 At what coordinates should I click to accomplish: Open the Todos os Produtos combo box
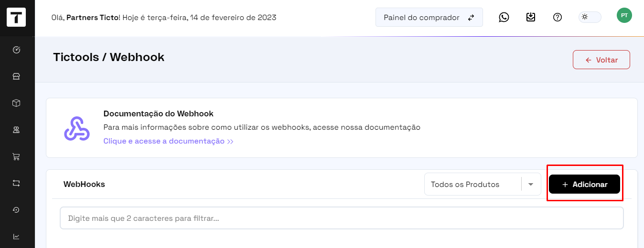[x=483, y=184]
